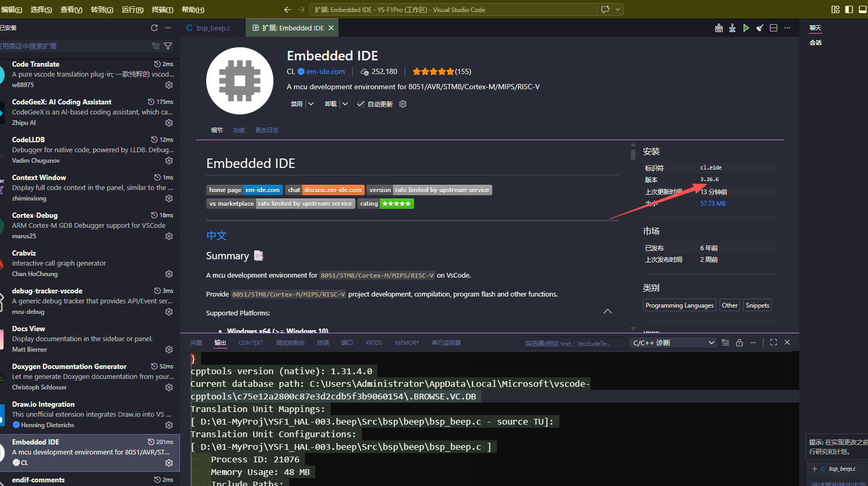
Task: Click the extension details vertical scrollbar
Action: click(633, 154)
